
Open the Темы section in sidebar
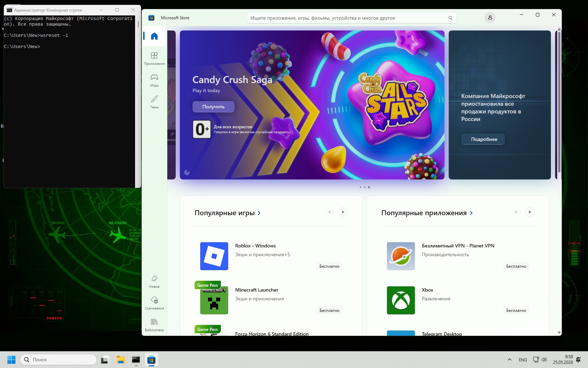point(154,102)
